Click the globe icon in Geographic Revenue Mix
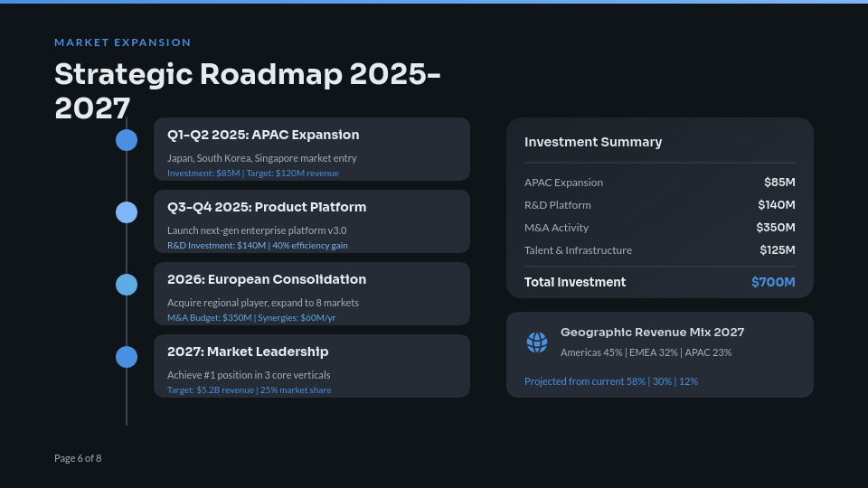Screen dimensions: 868x488 click(537, 342)
